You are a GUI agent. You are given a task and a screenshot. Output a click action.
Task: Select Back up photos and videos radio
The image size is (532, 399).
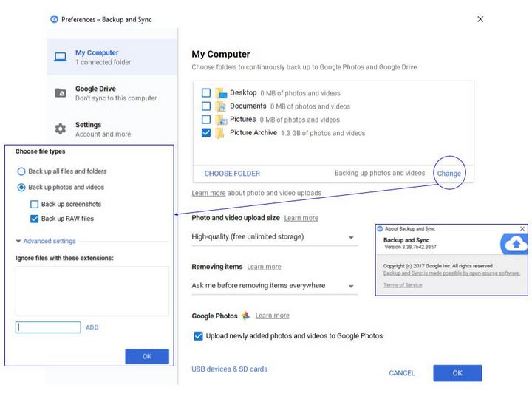[x=21, y=187]
